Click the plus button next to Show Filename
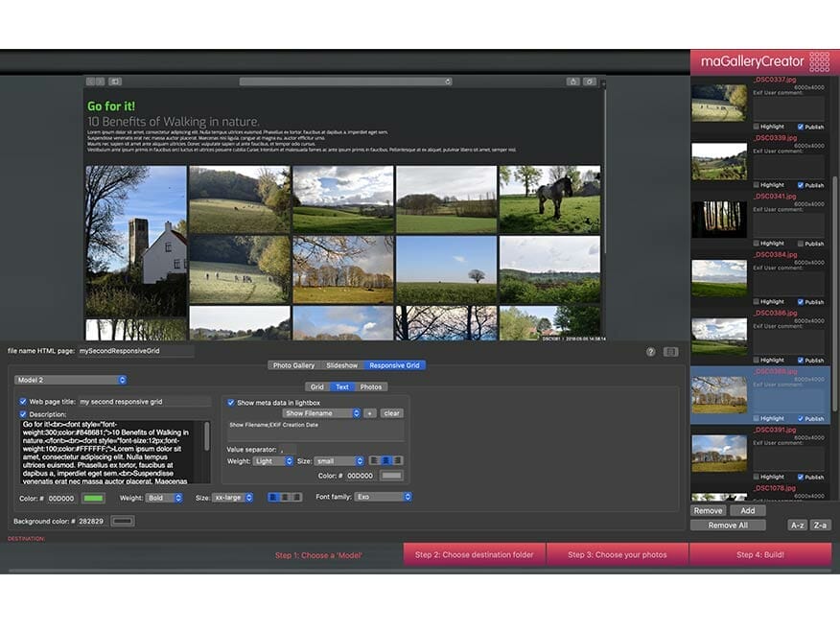 (x=369, y=413)
